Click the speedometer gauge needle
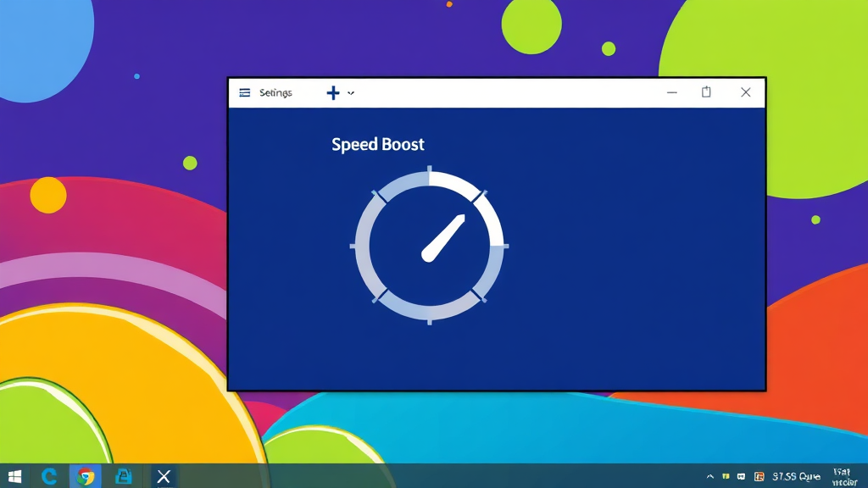Viewport: 868px width, 488px height. [443, 238]
